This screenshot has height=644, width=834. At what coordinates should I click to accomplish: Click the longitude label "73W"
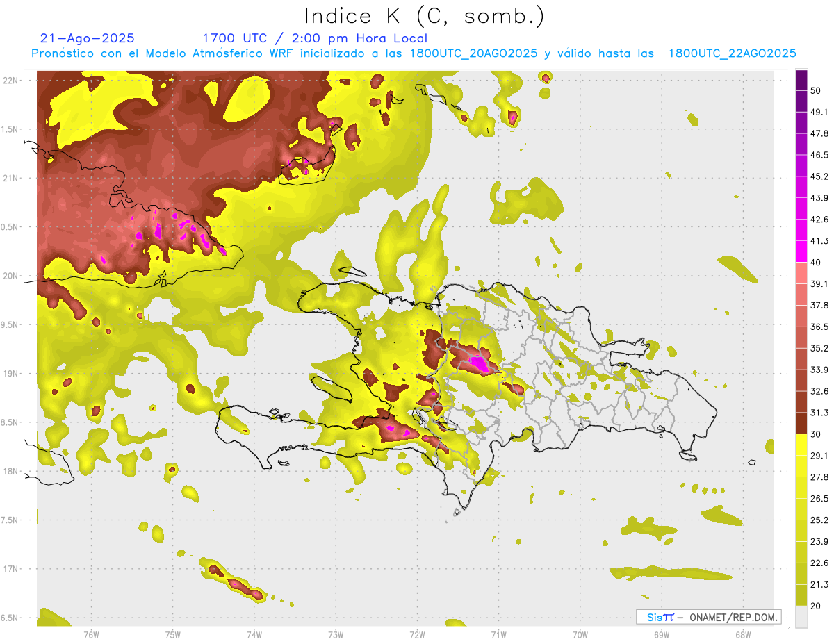336,635
